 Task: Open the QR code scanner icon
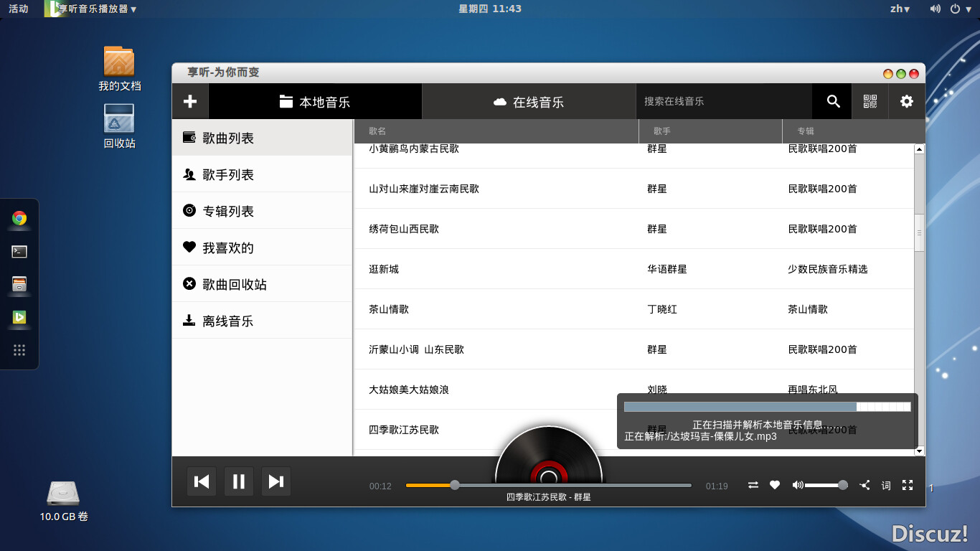click(x=870, y=102)
